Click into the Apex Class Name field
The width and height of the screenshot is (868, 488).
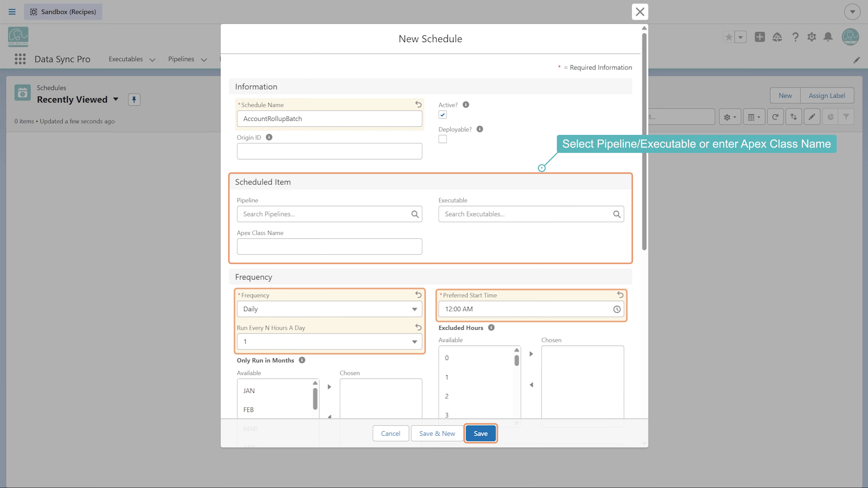point(329,246)
